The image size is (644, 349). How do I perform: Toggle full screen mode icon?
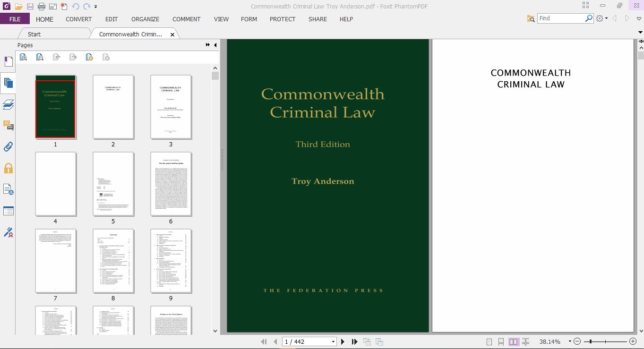coord(586,6)
